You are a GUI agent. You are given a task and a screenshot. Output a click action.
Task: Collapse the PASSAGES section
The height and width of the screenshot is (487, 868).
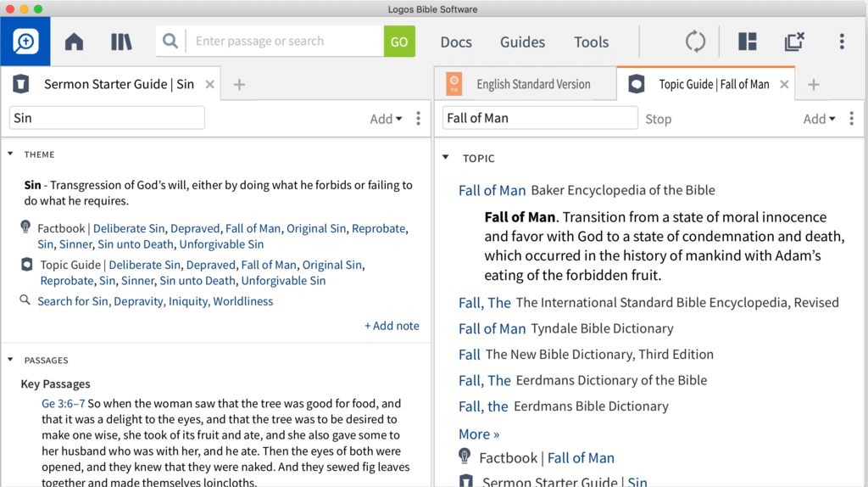[10, 360]
